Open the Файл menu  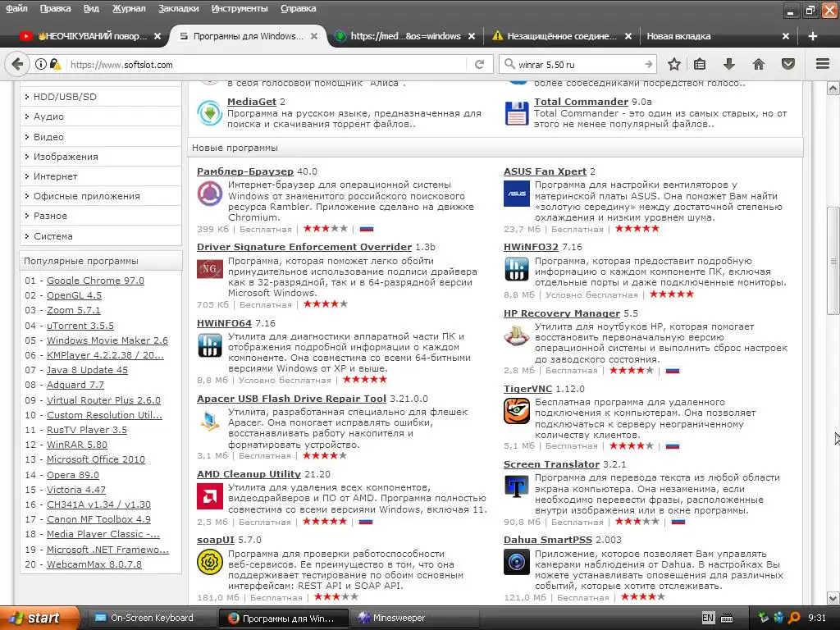point(16,8)
